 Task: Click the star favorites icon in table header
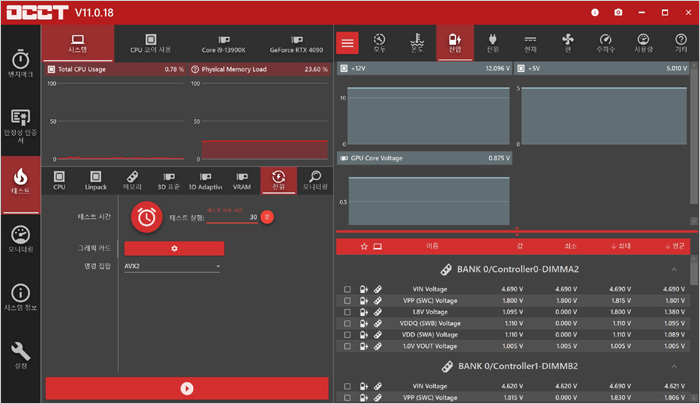point(364,246)
